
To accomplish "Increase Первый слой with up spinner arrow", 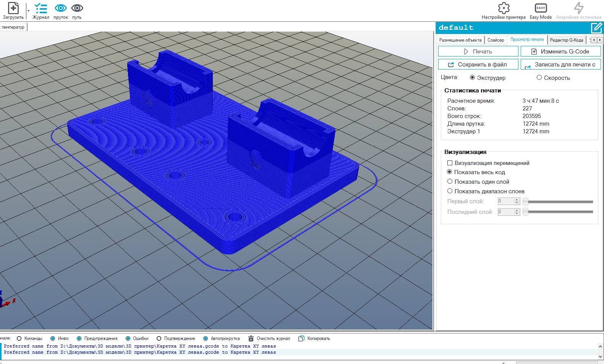I will 517,200.
